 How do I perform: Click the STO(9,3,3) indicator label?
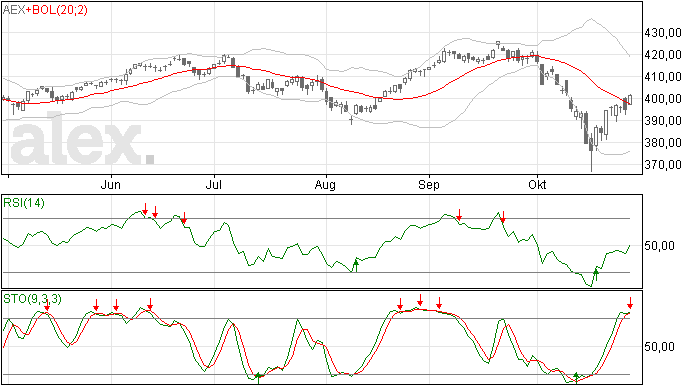pos(32,299)
